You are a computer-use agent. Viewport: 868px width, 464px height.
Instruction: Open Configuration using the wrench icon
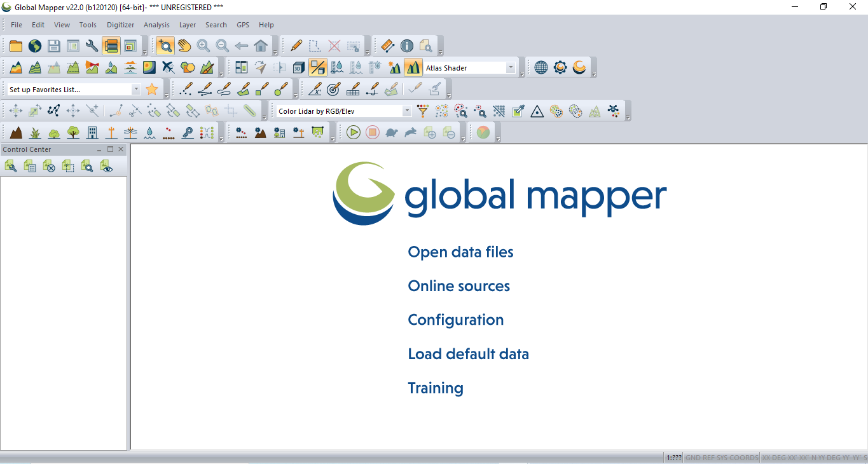(92, 46)
